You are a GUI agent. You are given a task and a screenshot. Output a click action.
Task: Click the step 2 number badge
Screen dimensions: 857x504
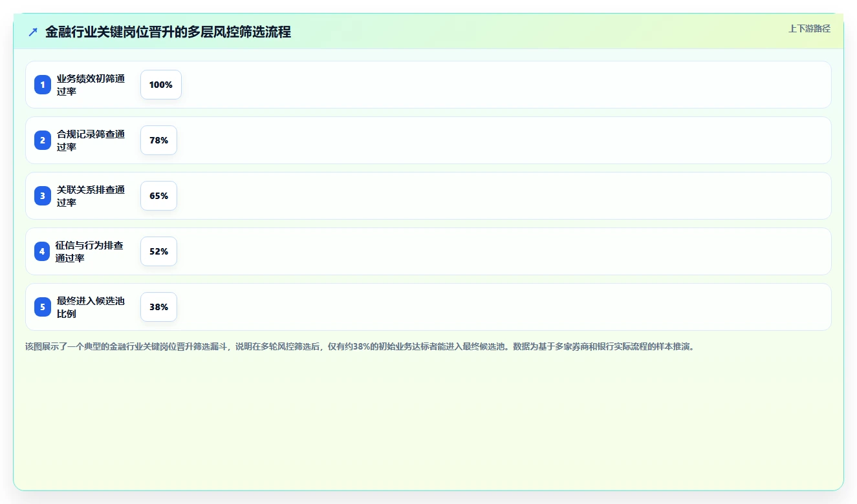[43, 140]
